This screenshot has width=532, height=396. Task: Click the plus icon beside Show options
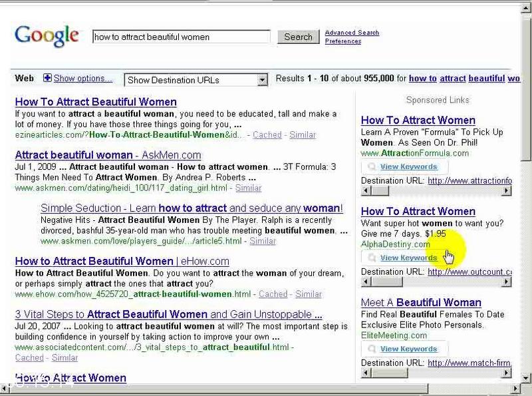click(47, 78)
